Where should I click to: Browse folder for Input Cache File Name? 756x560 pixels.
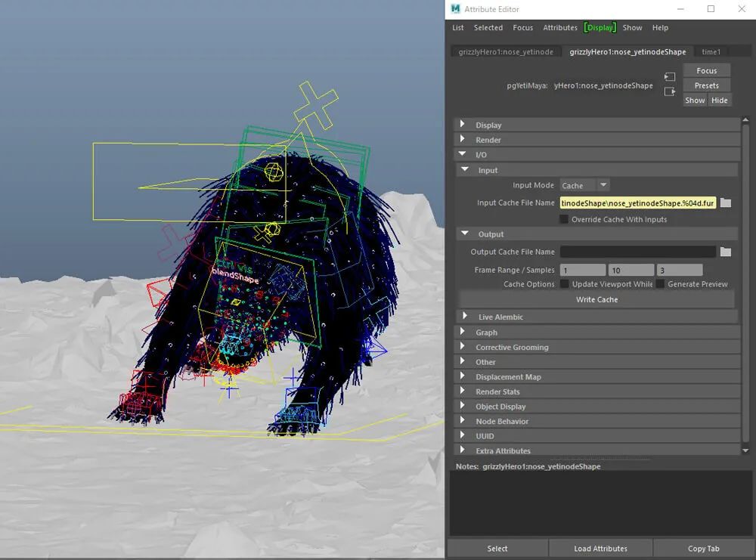click(x=726, y=203)
